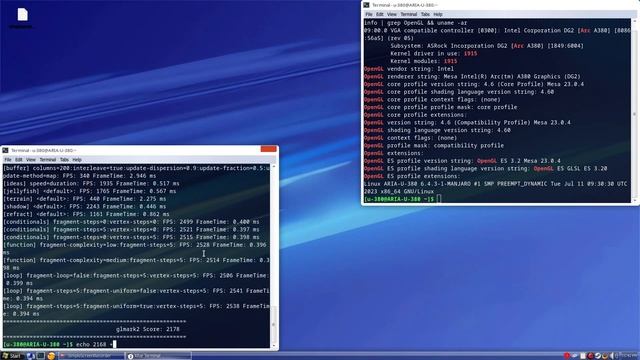Image resolution: width=640 pixels, height=360 pixels.
Task: Open Help menu in the glmark2 terminal window
Action: (x=77, y=160)
